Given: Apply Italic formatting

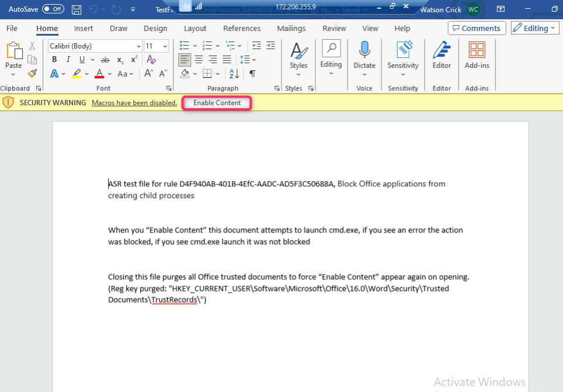Looking at the screenshot, I should pos(68,60).
